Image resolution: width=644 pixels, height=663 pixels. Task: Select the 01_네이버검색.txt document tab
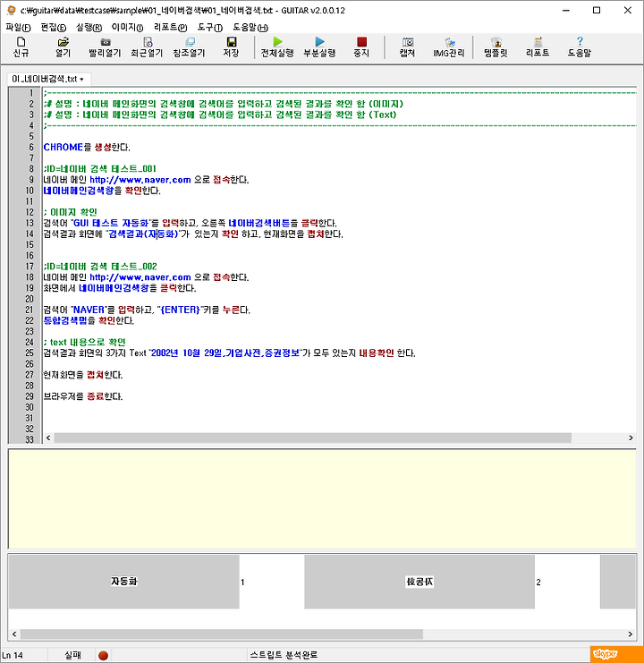[47, 79]
